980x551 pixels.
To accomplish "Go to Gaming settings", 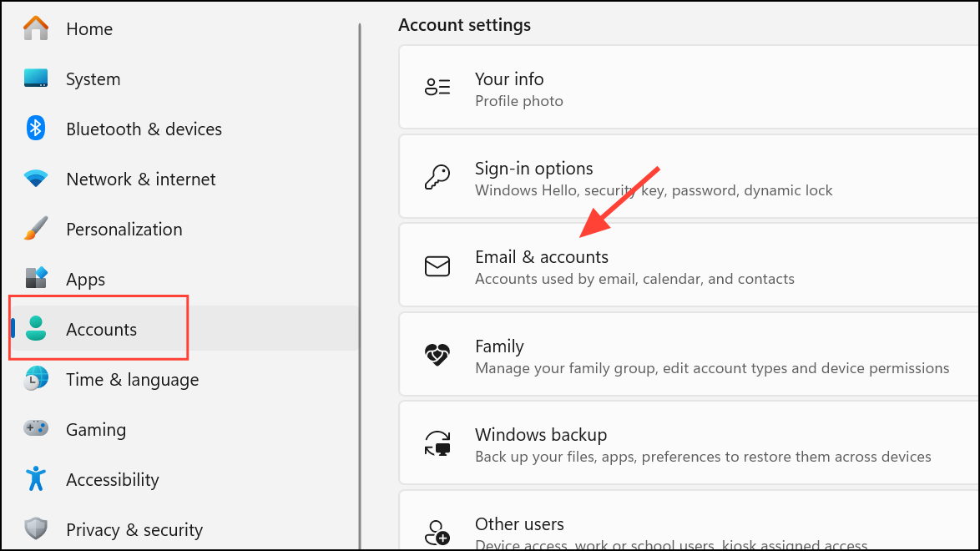I will coord(96,430).
